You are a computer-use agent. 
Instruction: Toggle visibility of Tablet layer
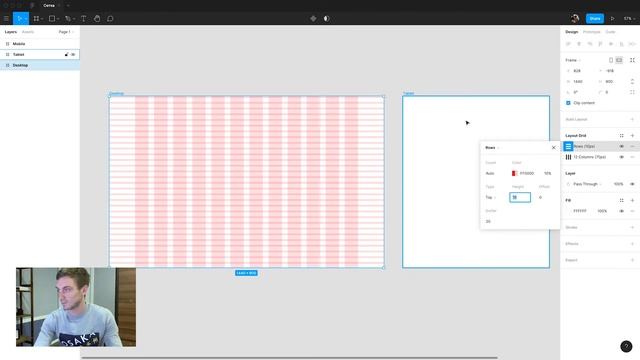coord(73,54)
